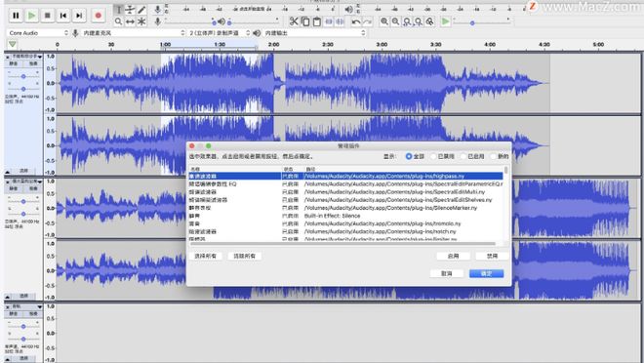
Task: Select the 已禁用 (Disabled) radio button
Action: 433,156
